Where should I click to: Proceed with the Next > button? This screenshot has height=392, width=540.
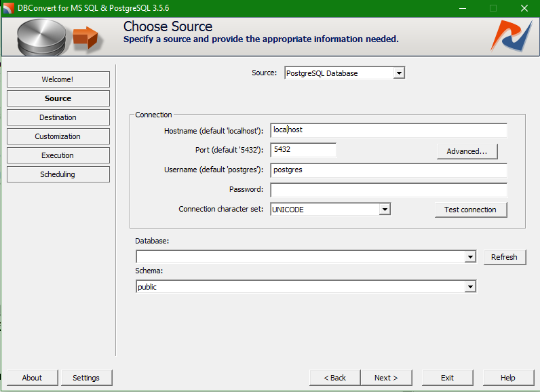click(x=387, y=378)
